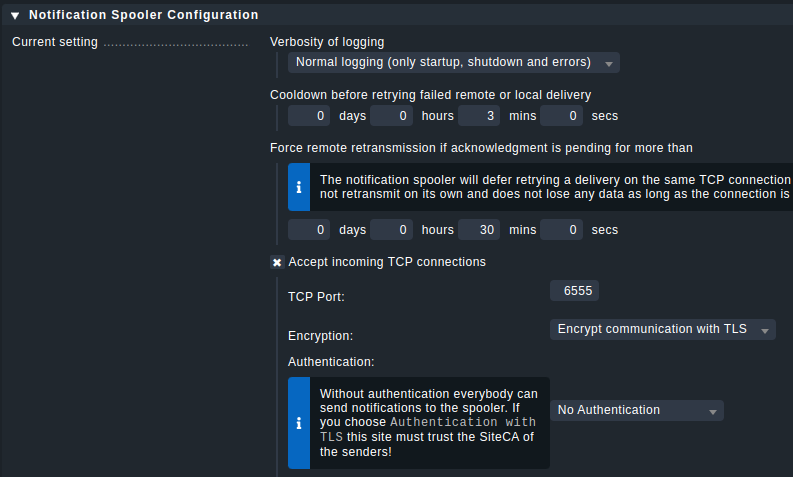793x477 pixels.
Task: Click the retransmission mins field showing 30
Action: [479, 230]
